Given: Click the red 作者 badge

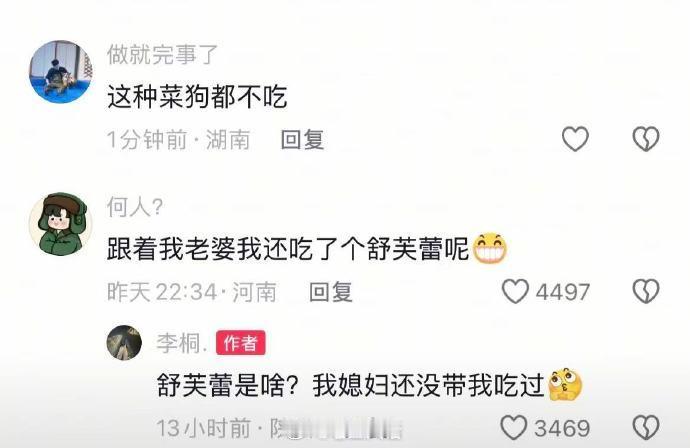Looking at the screenshot, I should pos(240,343).
